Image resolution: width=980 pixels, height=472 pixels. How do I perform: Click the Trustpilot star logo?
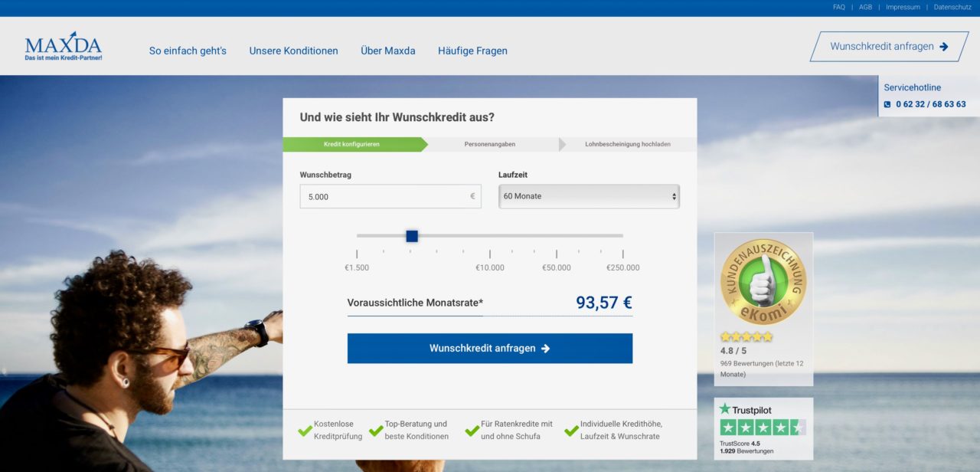(724, 409)
